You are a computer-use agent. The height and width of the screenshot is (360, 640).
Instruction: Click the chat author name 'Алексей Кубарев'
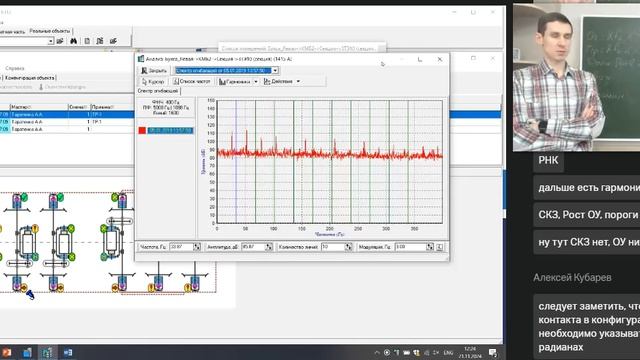point(572,278)
